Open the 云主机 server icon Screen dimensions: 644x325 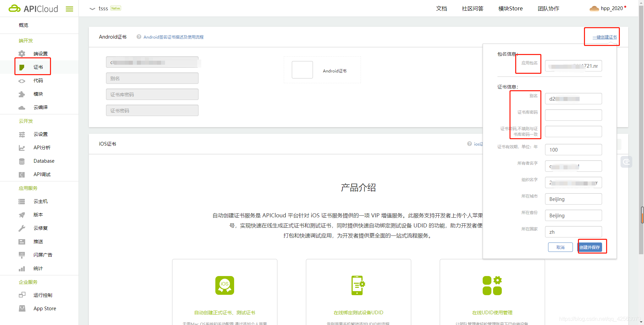tap(22, 202)
